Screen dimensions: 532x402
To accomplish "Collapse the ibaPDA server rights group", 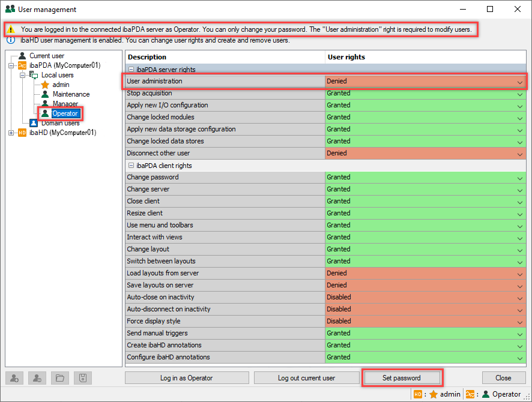I will click(131, 70).
